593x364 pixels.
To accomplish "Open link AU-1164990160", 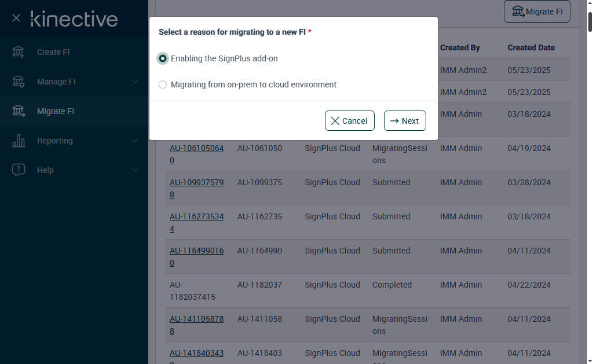I will (x=197, y=256).
